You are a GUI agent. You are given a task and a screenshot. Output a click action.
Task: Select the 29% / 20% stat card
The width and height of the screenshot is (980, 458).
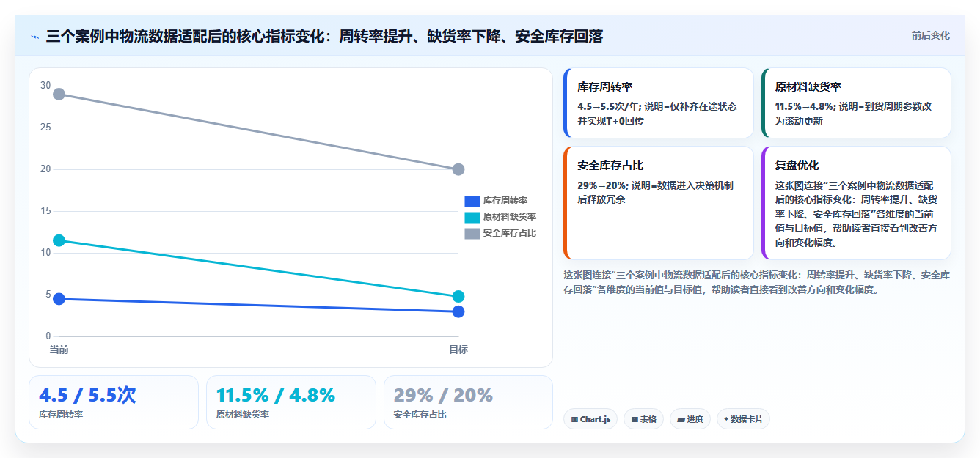point(468,402)
